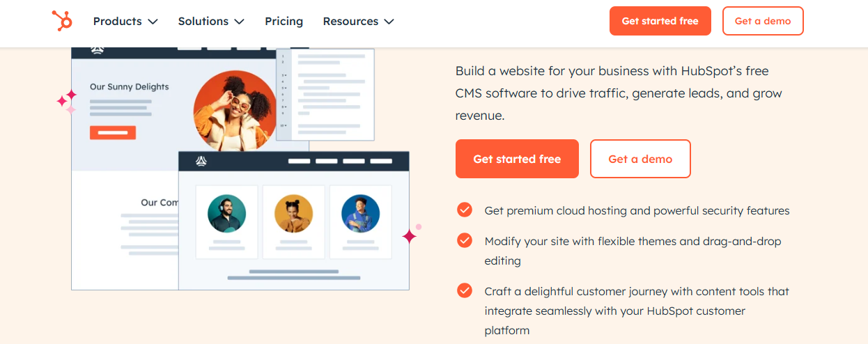
Task: Select the outlined Get a demo button in hero
Action: tap(640, 159)
